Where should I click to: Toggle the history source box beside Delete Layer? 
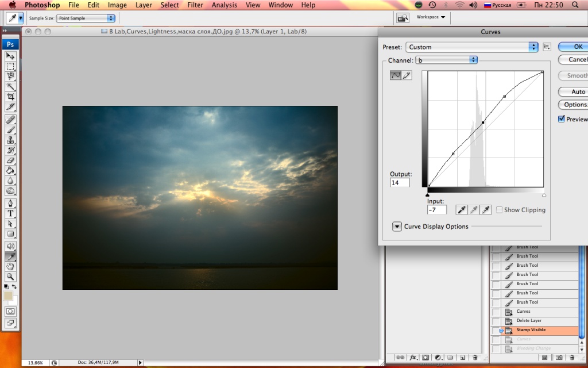click(496, 321)
